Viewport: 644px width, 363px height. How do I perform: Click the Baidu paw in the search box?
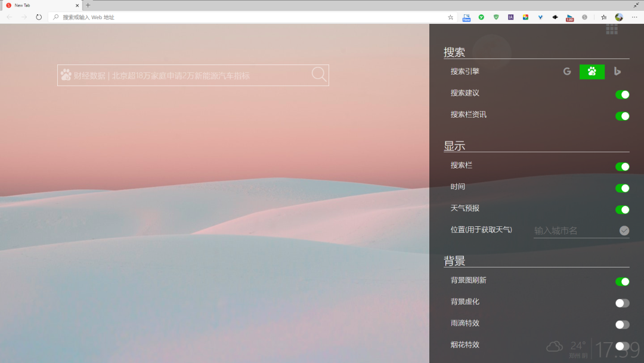pos(66,75)
